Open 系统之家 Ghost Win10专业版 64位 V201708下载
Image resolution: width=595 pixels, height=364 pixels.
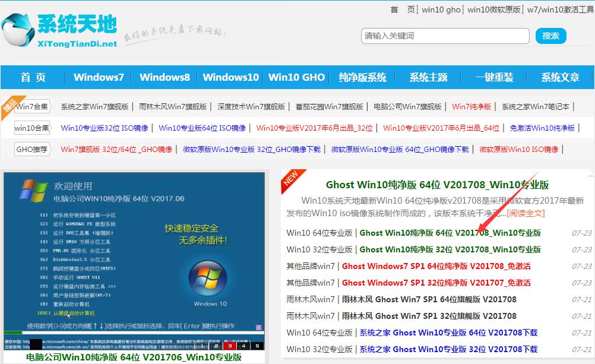tap(448, 333)
